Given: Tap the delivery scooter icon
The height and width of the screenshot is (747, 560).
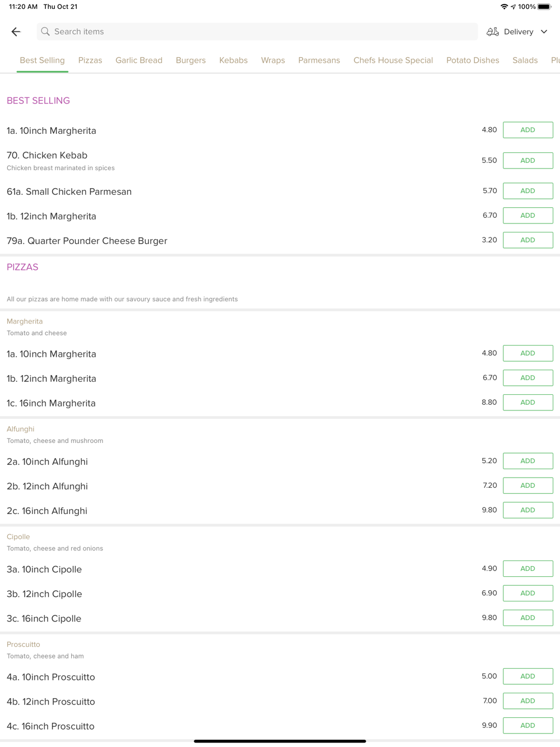Looking at the screenshot, I should pos(492,32).
